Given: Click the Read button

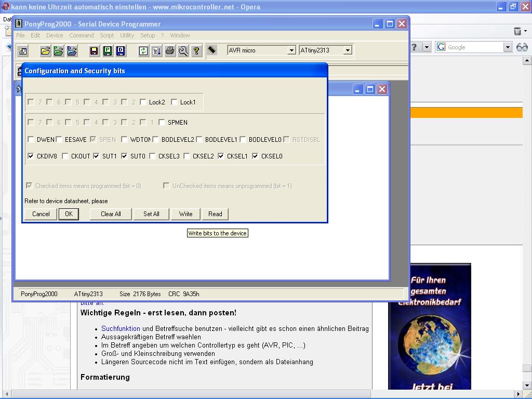Looking at the screenshot, I should [x=215, y=214].
